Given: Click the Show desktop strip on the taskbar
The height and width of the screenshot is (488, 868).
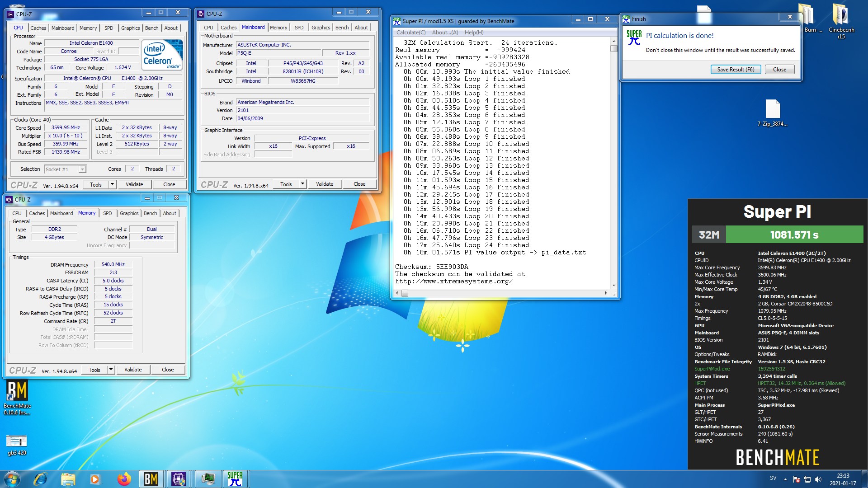Looking at the screenshot, I should (x=865, y=479).
